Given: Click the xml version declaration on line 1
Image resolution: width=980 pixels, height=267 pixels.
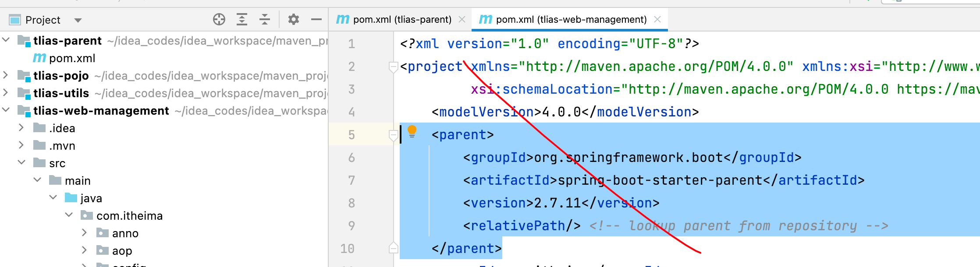Looking at the screenshot, I should click(550, 44).
